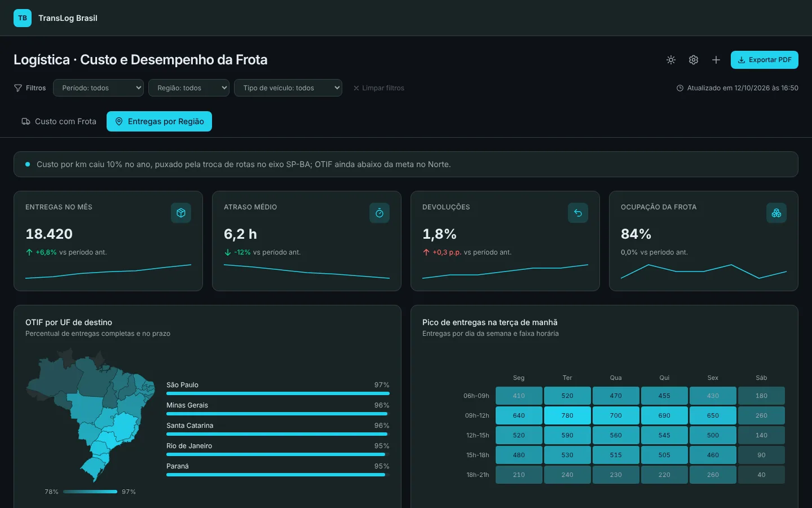Select the Entregas por Região tab
The width and height of the screenshot is (812, 508).
(x=160, y=121)
